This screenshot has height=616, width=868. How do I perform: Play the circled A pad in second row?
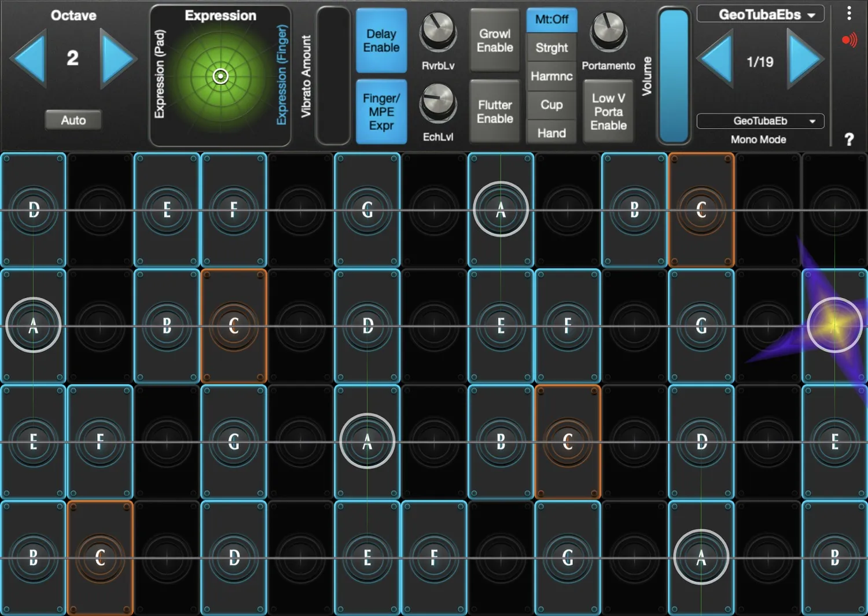33,326
